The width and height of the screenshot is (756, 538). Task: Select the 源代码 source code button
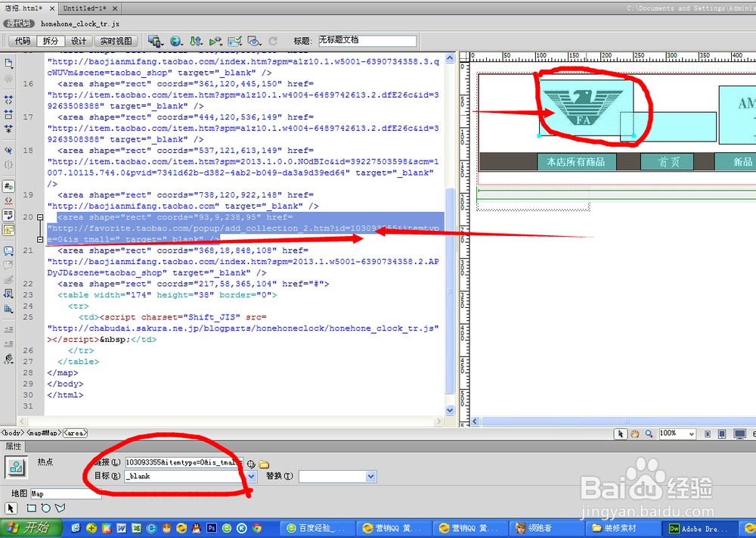click(x=19, y=23)
